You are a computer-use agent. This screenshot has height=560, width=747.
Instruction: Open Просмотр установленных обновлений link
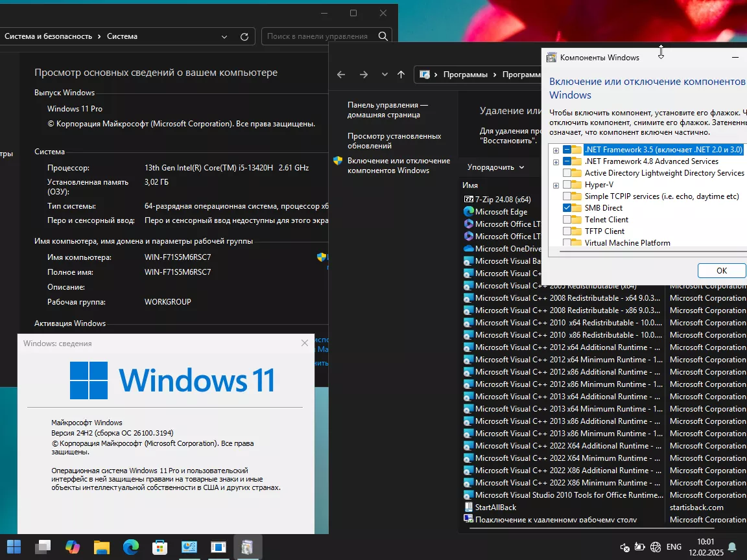[x=394, y=141]
